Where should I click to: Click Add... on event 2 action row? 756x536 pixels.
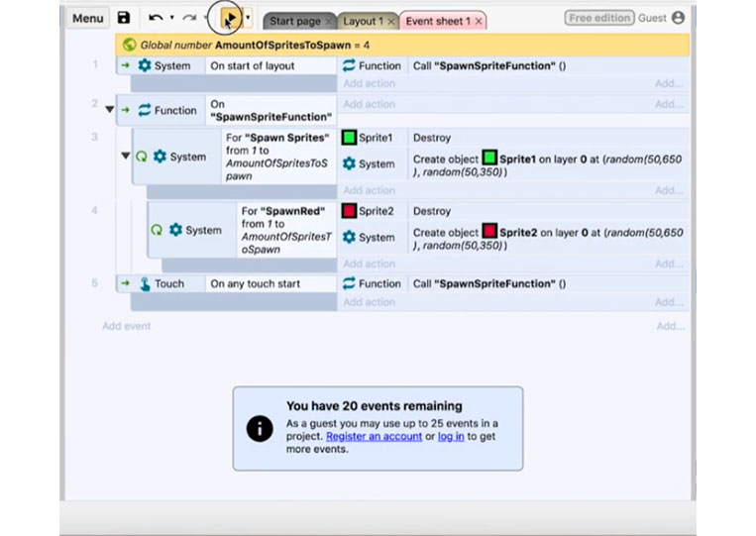[669, 104]
